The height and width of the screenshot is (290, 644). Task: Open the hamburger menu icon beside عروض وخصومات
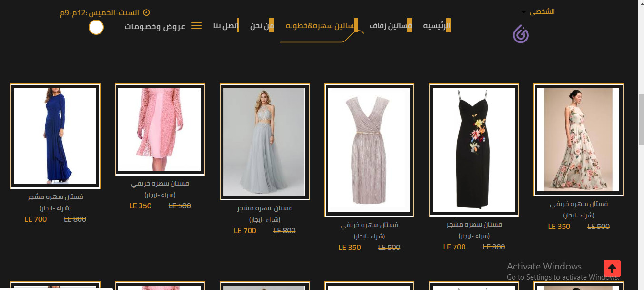click(197, 26)
